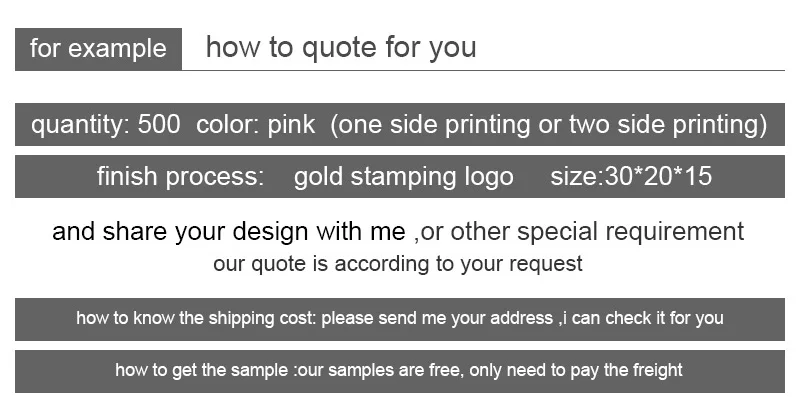800x415 pixels.
Task: Click the "gold stamping logo" text
Action: [403, 177]
